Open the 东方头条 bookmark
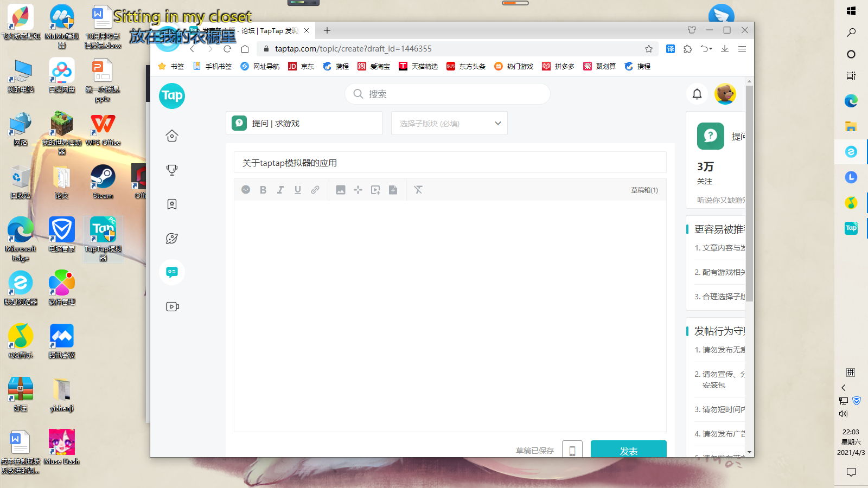 click(x=466, y=66)
